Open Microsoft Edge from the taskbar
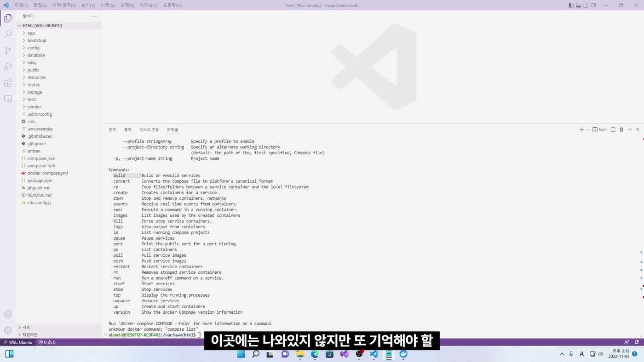The width and height of the screenshot is (644, 362). pyautogui.click(x=315, y=354)
